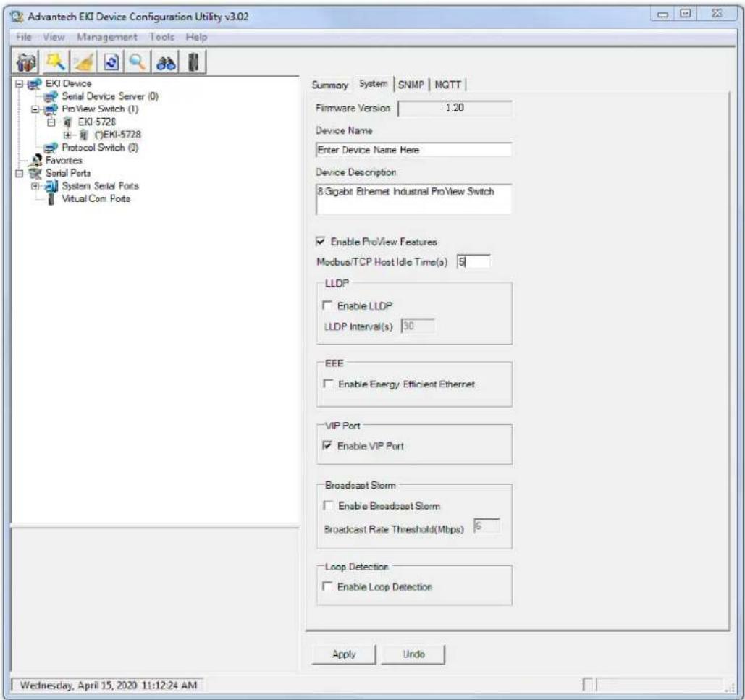Click the Favorites person icon

click(36, 161)
